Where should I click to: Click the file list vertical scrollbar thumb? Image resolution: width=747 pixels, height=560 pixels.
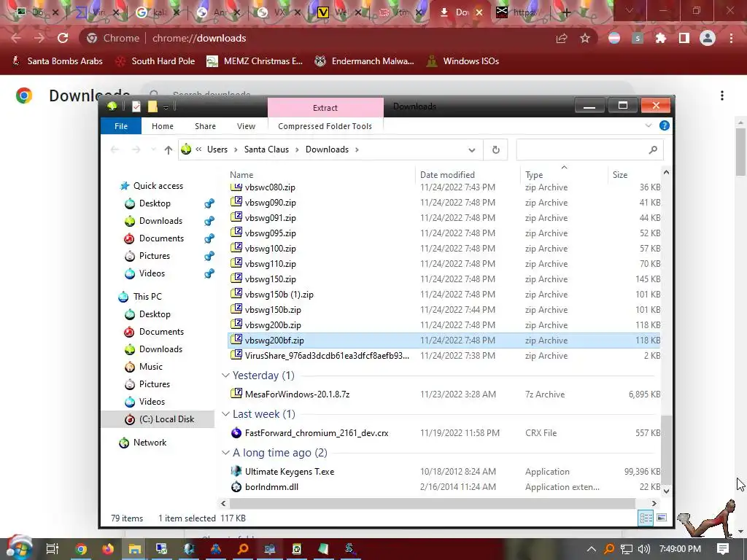coord(666,448)
